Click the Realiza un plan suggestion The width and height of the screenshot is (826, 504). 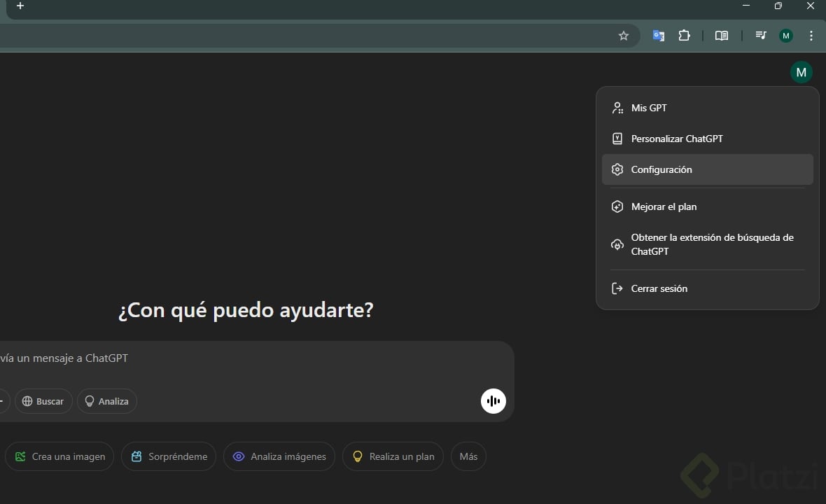point(393,456)
